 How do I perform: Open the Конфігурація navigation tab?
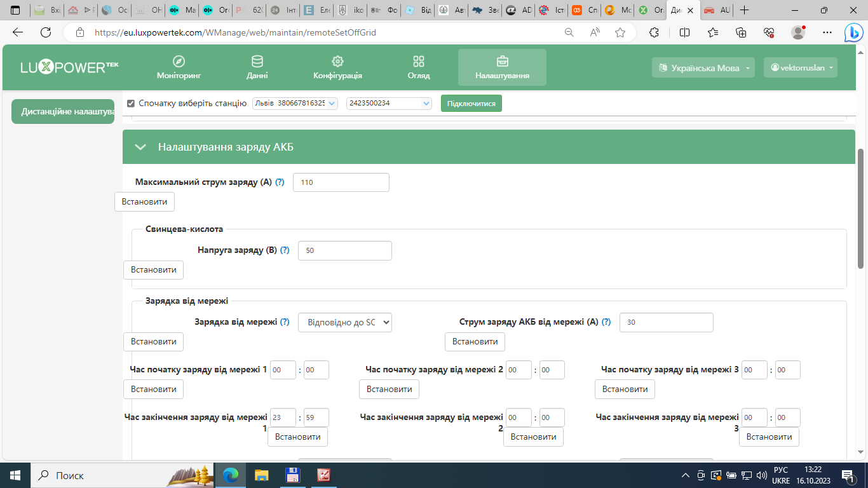337,67
